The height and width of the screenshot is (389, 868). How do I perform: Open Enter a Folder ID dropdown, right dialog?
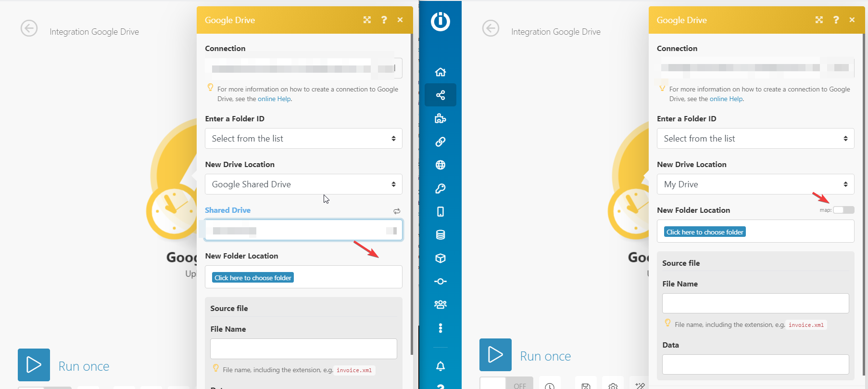(x=755, y=139)
